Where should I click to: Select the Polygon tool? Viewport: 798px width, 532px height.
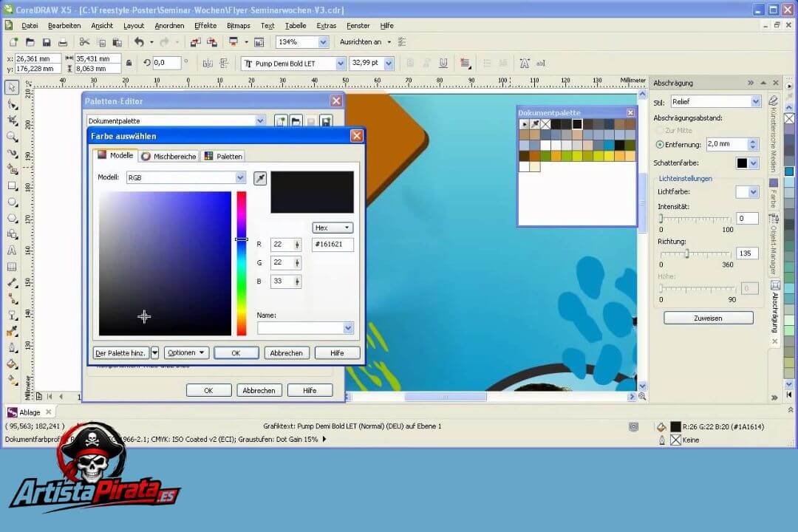tap(13, 219)
